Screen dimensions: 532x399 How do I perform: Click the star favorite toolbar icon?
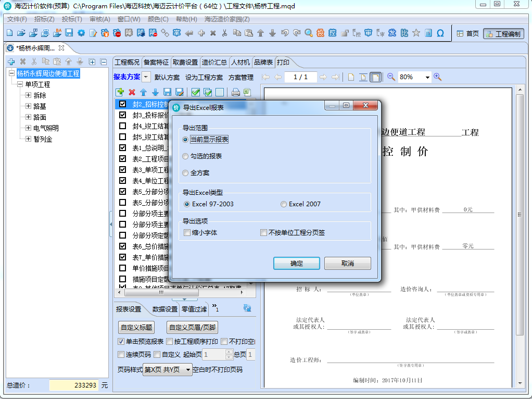(x=416, y=33)
